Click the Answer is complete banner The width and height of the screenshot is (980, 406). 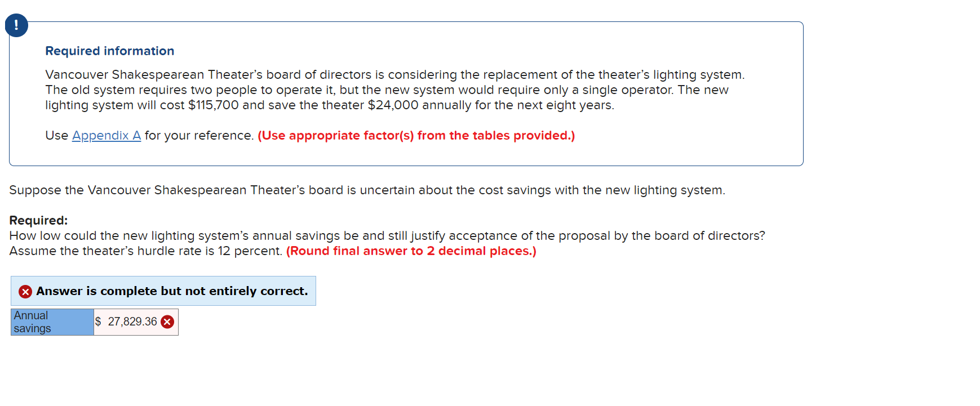coord(163,291)
